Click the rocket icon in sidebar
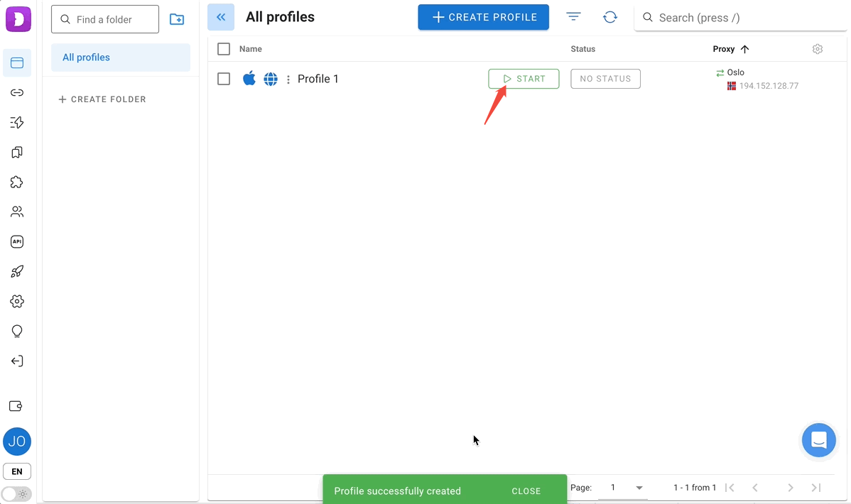This screenshot has width=851, height=504. tap(17, 271)
